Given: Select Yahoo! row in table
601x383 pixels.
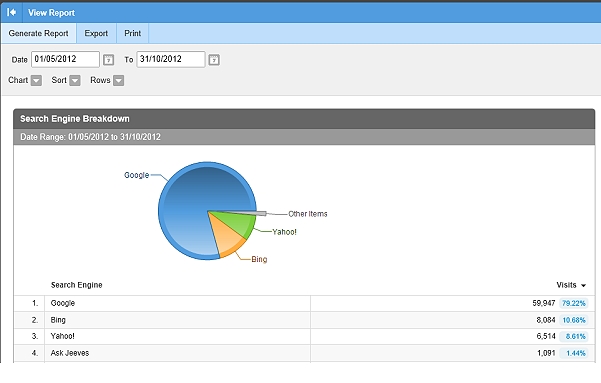Looking at the screenshot, I should (304, 336).
